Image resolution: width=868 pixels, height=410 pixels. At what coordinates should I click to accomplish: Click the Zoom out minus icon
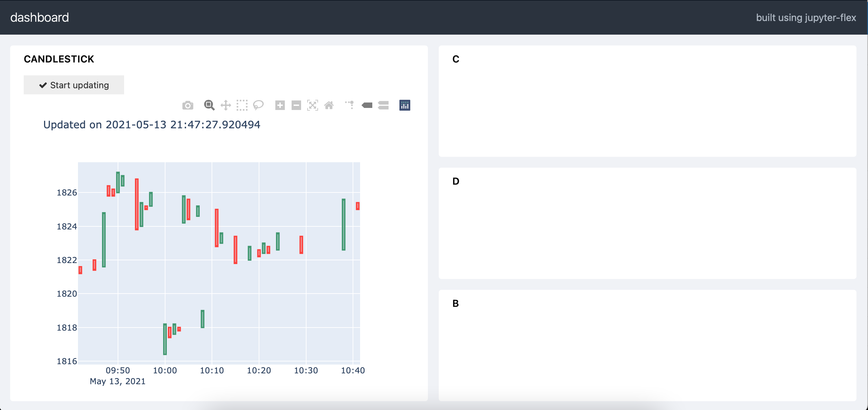pos(296,105)
